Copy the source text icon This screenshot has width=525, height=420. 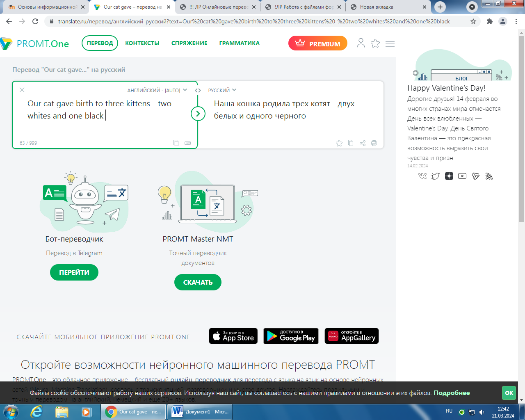point(176,143)
